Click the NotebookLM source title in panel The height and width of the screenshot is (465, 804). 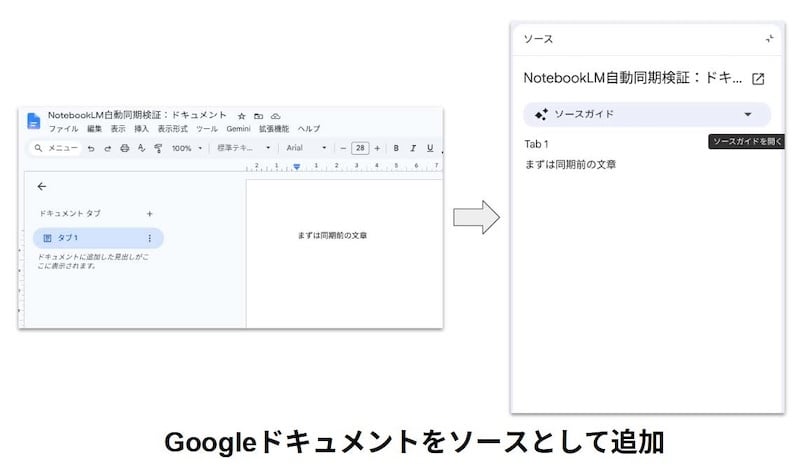coord(633,78)
